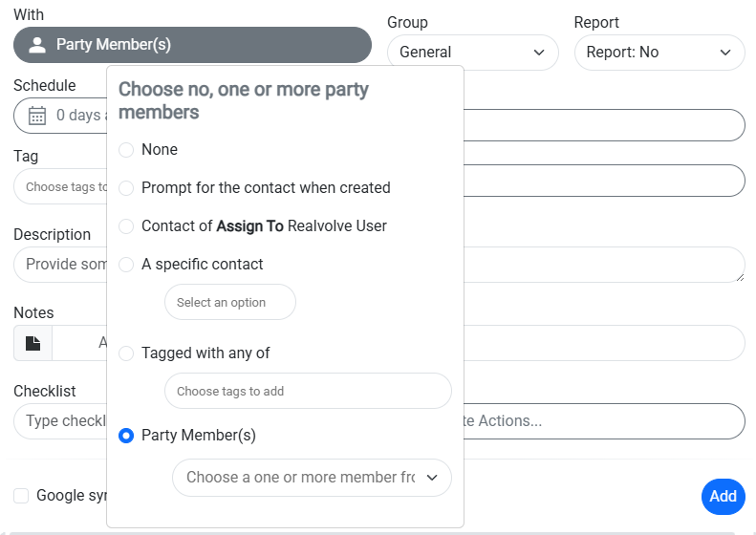Select the Tagged with any of radio
Screen dimensions: 756x535
(x=126, y=353)
